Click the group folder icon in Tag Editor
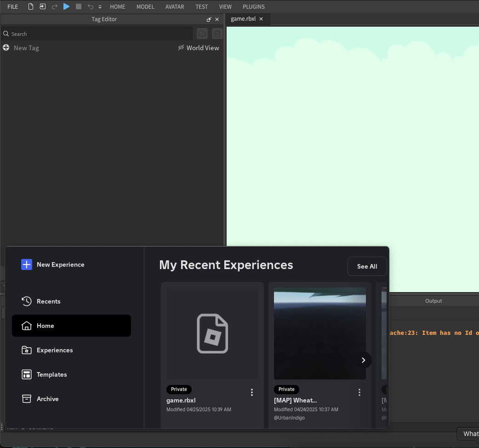Viewport: 479px width, 448px height. coord(202,33)
